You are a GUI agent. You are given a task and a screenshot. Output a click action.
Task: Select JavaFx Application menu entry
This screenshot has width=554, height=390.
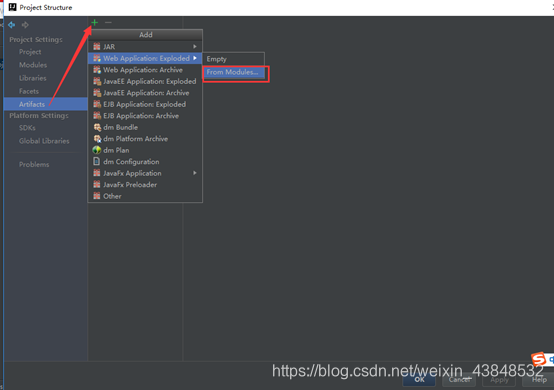(x=145, y=173)
